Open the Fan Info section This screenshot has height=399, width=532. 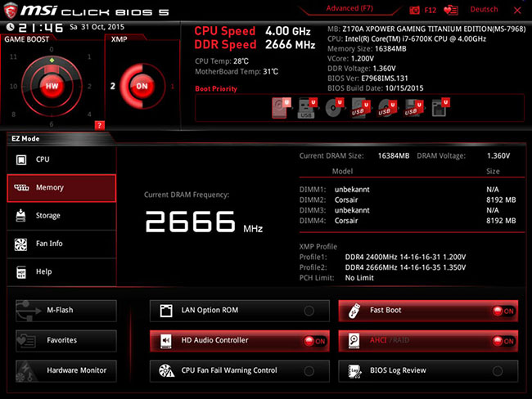coord(61,244)
